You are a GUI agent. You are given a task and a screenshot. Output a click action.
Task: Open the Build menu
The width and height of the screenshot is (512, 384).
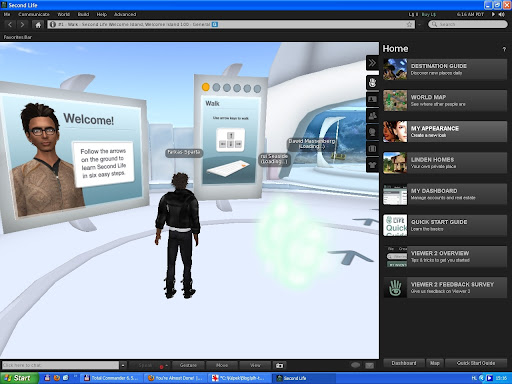(x=83, y=14)
